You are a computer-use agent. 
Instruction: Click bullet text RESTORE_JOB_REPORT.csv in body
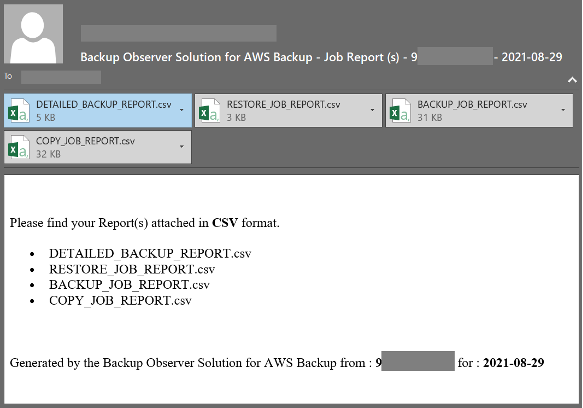pyautogui.click(x=132, y=269)
